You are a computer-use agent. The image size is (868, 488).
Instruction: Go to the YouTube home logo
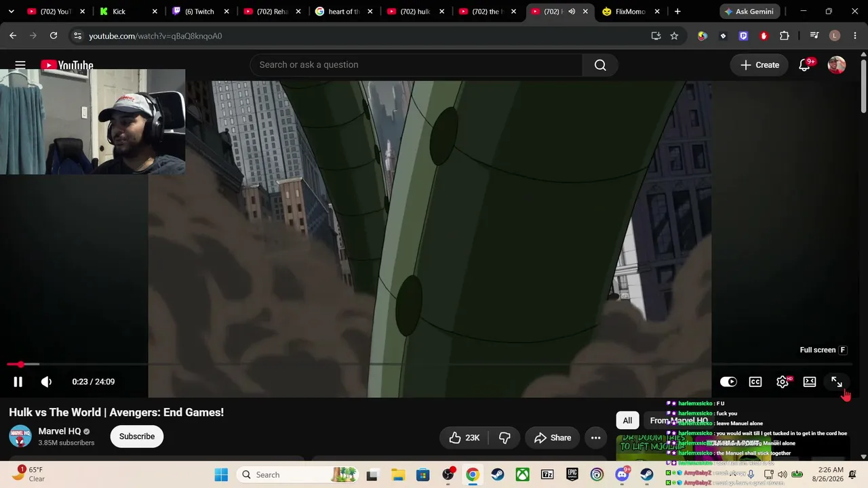[67, 65]
